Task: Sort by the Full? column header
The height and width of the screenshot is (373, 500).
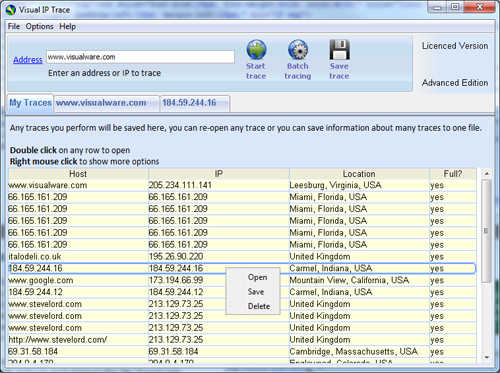Action: pyautogui.click(x=453, y=174)
